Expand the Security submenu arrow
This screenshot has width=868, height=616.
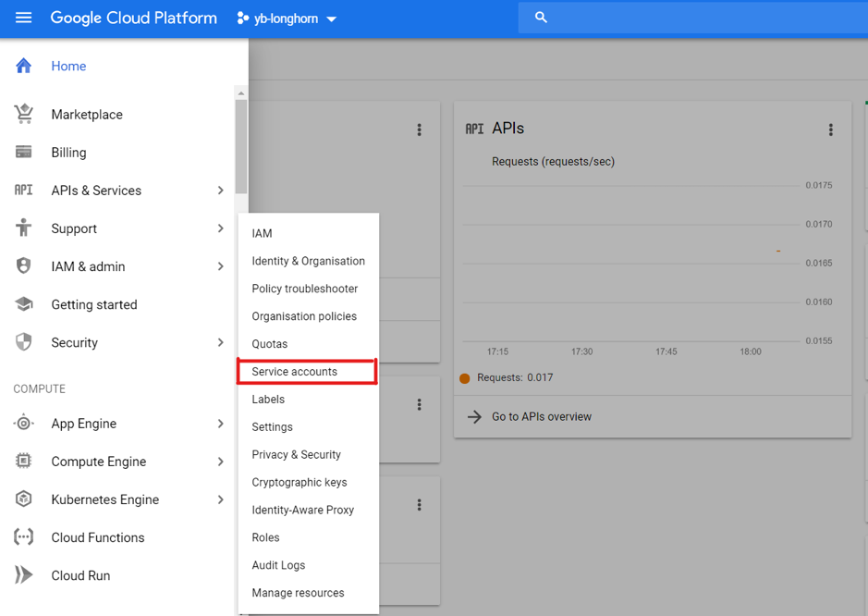click(220, 342)
